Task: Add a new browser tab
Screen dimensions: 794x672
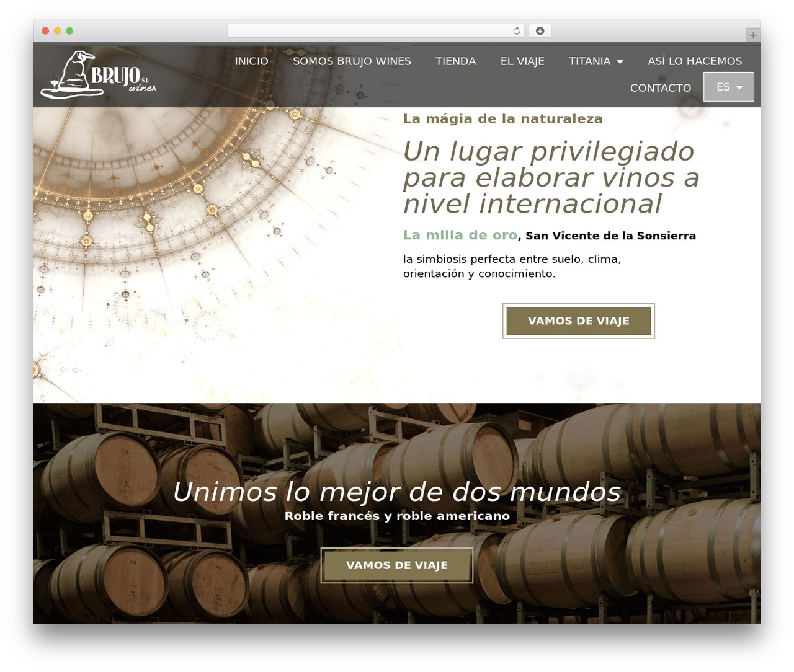Action: pyautogui.click(x=752, y=35)
